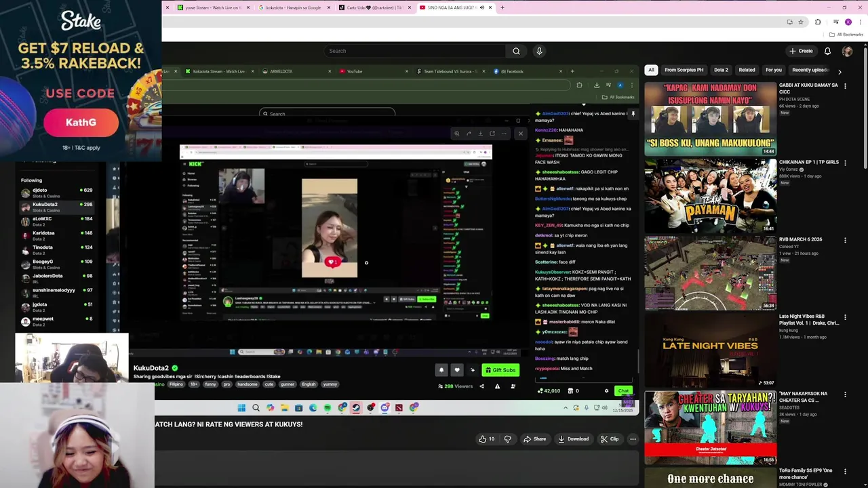The width and height of the screenshot is (868, 488).
Task: Share the Kick stream
Action: [x=482, y=386]
